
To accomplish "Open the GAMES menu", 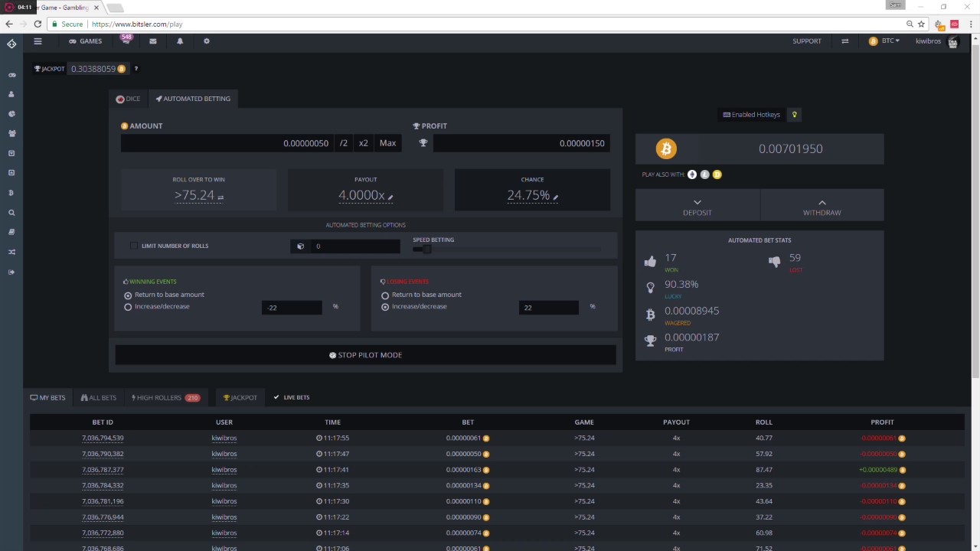I will (86, 41).
